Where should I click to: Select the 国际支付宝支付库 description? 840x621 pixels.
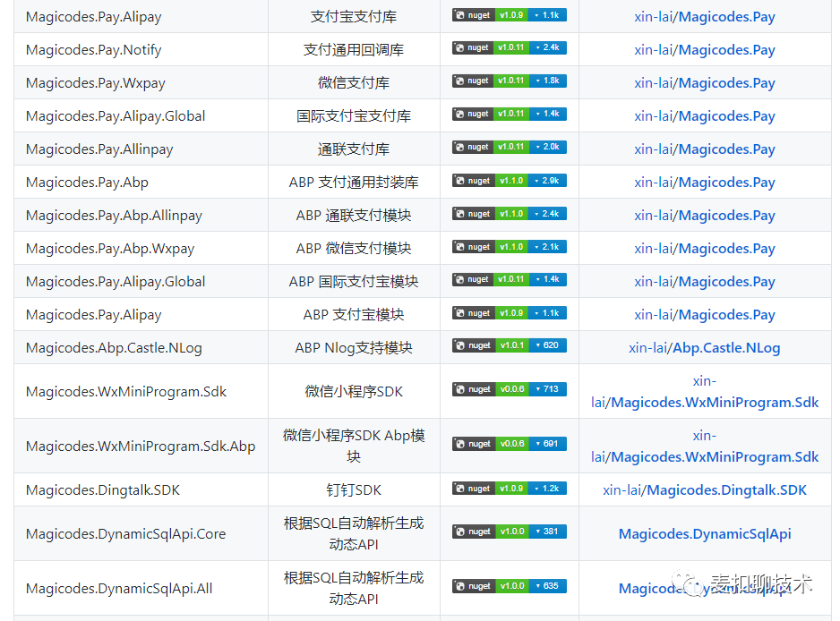[354, 116]
